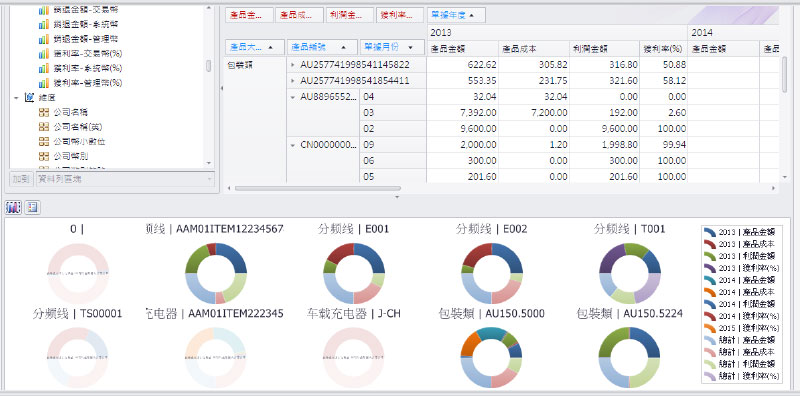The image size is (800, 396).
Task: Sort by the 單據年度 column field
Action: tap(456, 15)
